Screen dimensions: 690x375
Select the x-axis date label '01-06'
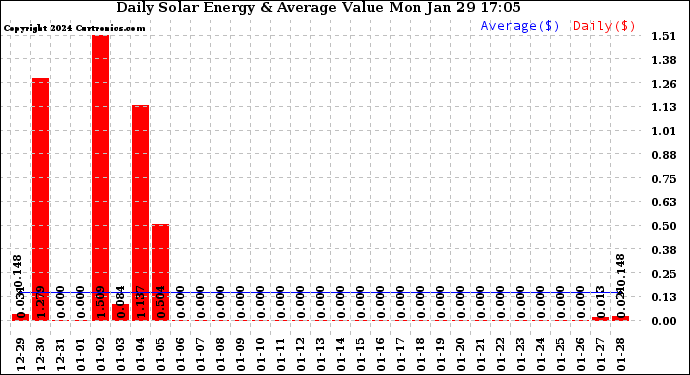point(180,354)
